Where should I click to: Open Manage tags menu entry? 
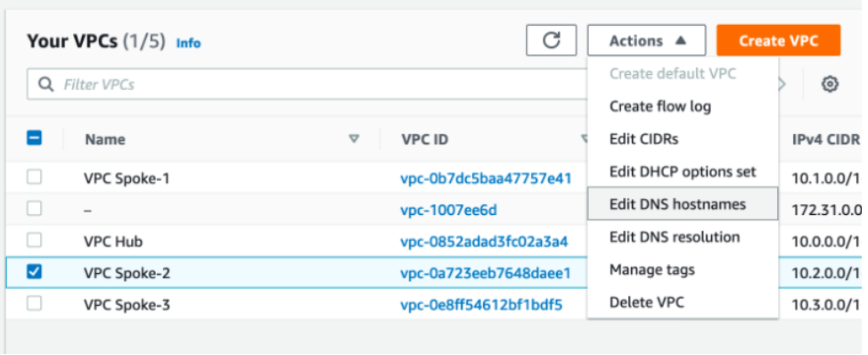coord(683,269)
